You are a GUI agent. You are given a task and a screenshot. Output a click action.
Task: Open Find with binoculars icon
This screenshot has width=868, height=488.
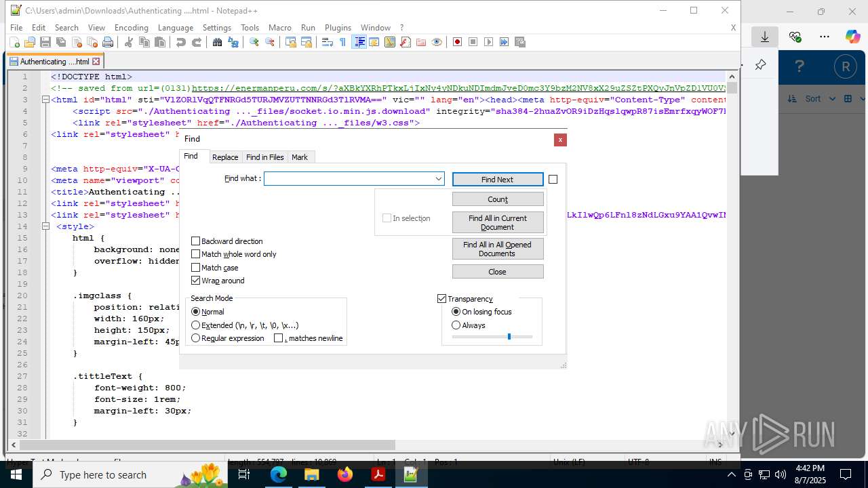[217, 42]
